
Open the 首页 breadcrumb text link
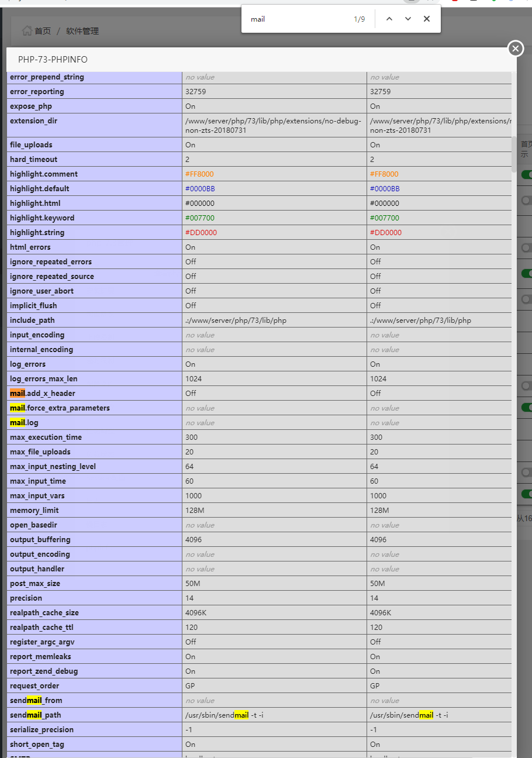click(x=43, y=31)
